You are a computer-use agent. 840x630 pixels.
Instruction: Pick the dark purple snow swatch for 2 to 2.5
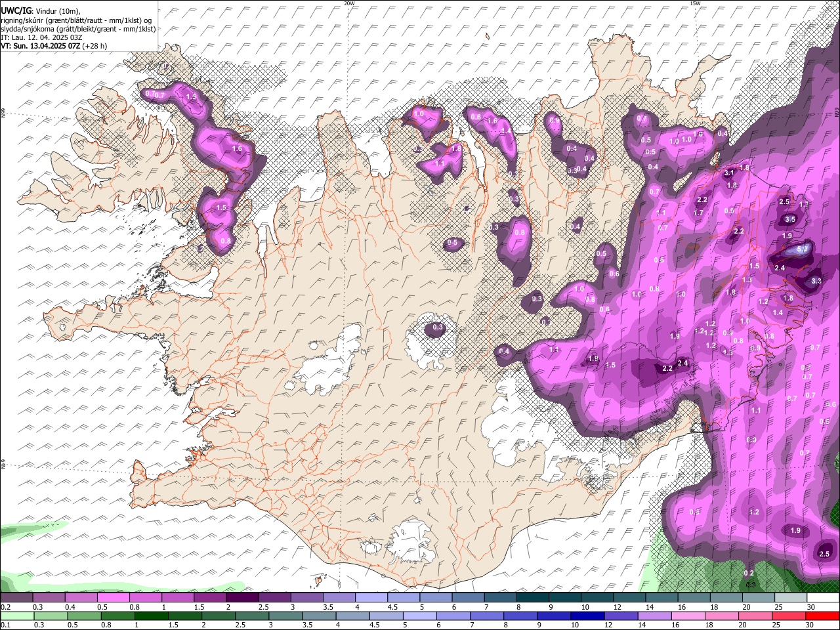click(244, 598)
